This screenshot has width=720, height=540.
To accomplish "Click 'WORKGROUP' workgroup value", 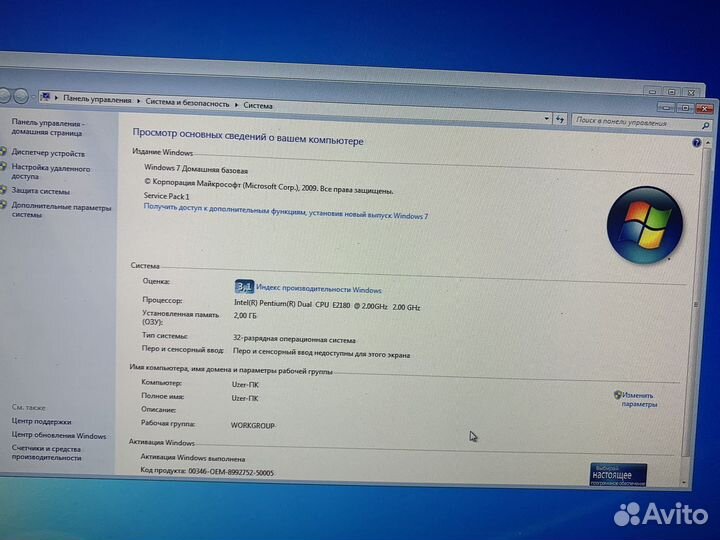I will pos(253,426).
